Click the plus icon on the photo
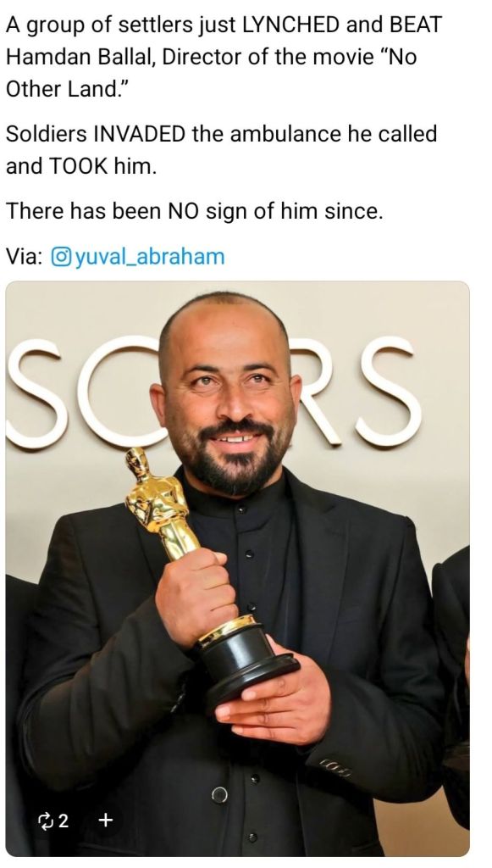The width and height of the screenshot is (492, 868). click(x=106, y=820)
